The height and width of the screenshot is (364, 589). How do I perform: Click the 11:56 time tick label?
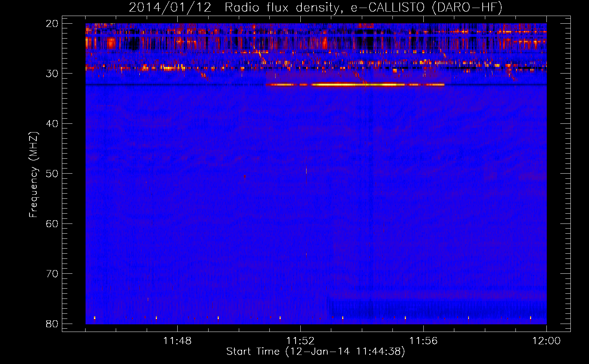coord(423,341)
